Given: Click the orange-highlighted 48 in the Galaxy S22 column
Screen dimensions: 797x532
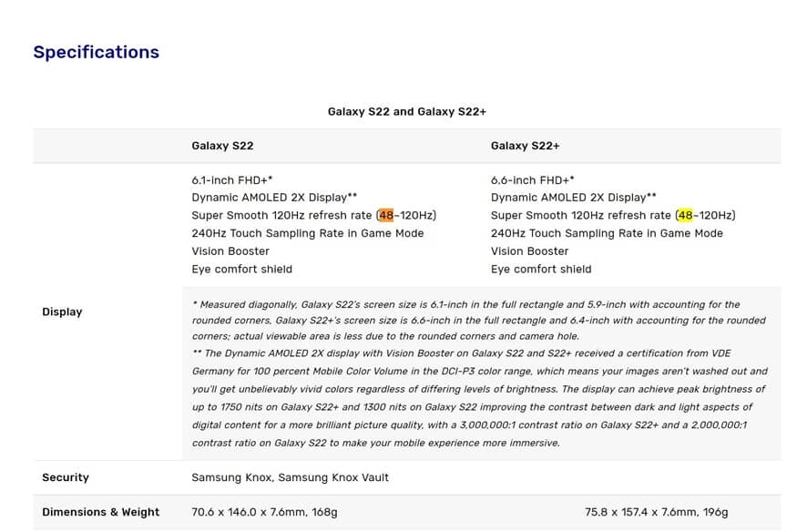Looking at the screenshot, I should 386,216.
